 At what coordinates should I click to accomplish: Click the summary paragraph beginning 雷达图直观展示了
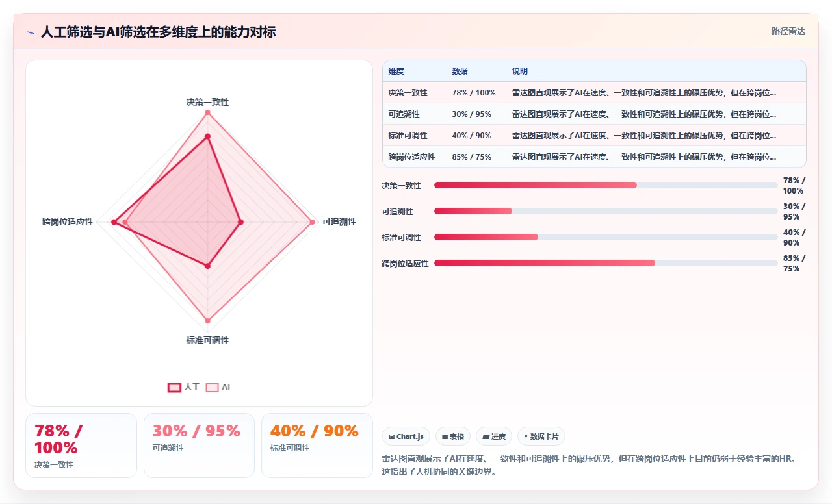coord(590,465)
